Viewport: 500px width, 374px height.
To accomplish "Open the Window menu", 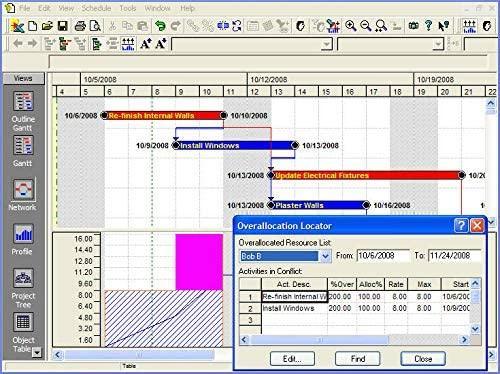I will [x=158, y=8].
